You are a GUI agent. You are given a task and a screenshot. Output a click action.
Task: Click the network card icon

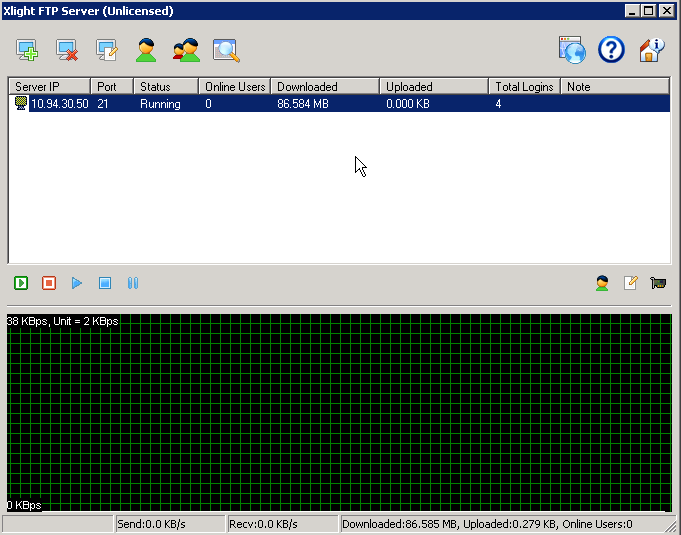658,283
